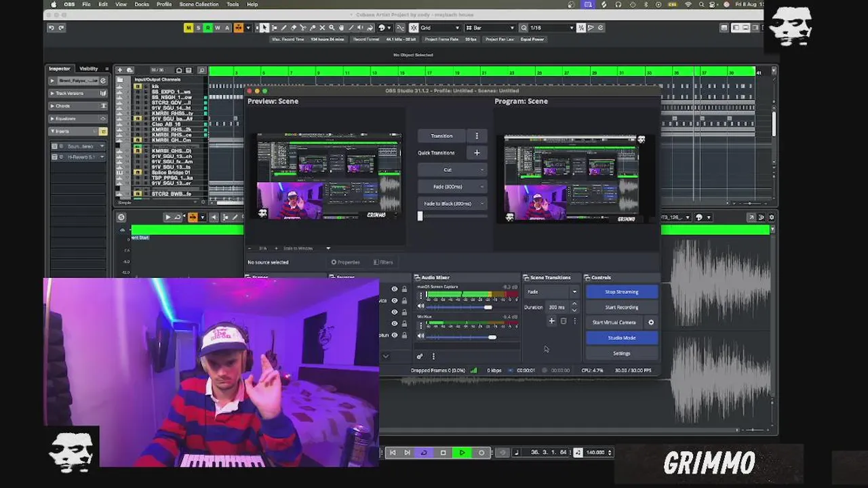Collapse the Inserts inspector section
This screenshot has width=868, height=488.
(53, 131)
